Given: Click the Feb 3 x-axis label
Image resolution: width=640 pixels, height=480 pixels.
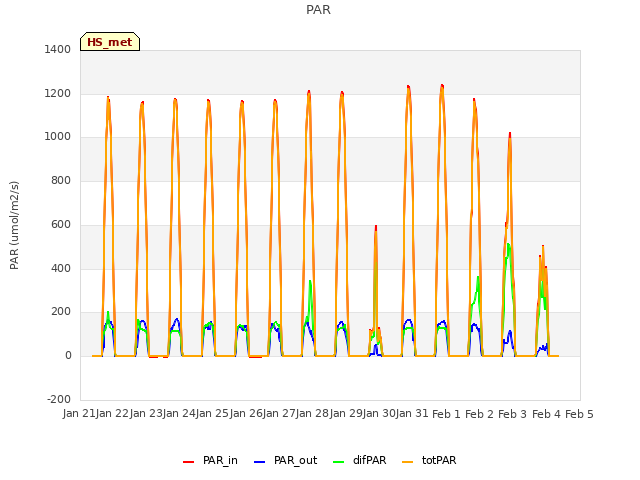Looking at the screenshot, I should click(513, 414).
